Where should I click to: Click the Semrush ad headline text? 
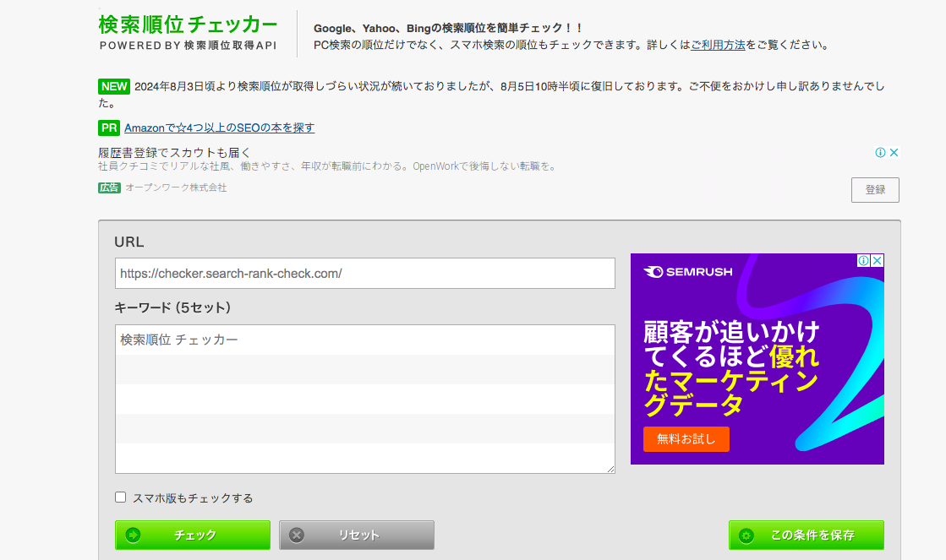point(731,367)
